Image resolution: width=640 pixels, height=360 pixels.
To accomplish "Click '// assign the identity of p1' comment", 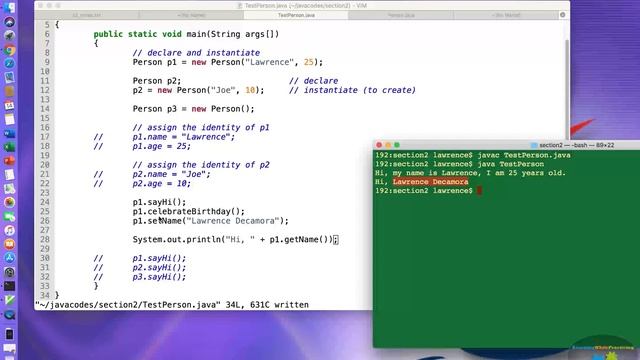I will coord(201,127).
